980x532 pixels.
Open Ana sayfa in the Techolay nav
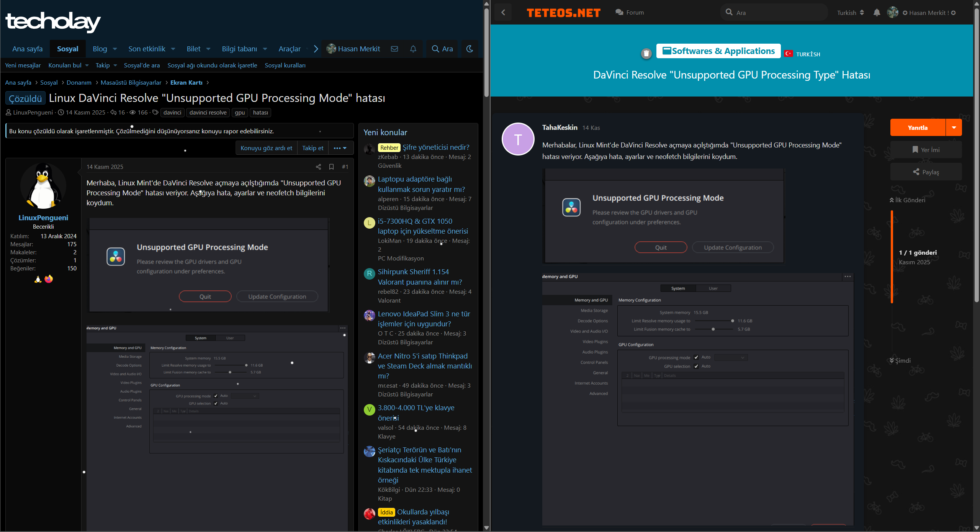pos(28,49)
